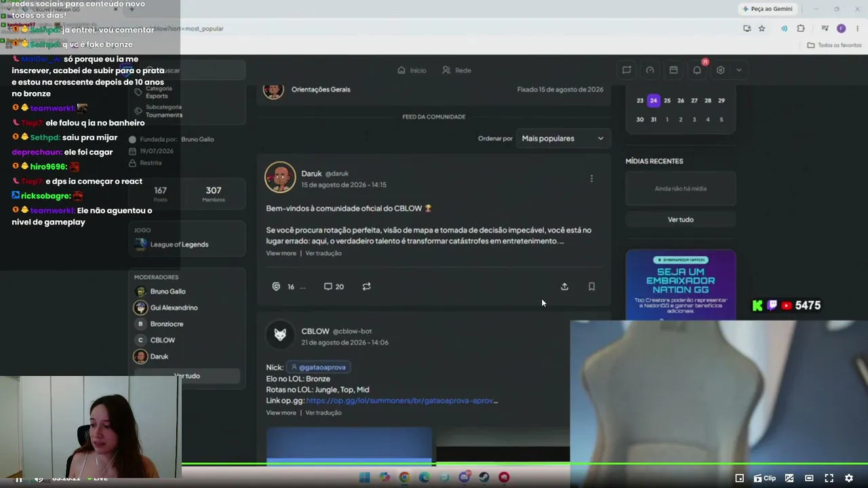Open the stream player settings gear
The image size is (868, 488).
click(x=848, y=479)
